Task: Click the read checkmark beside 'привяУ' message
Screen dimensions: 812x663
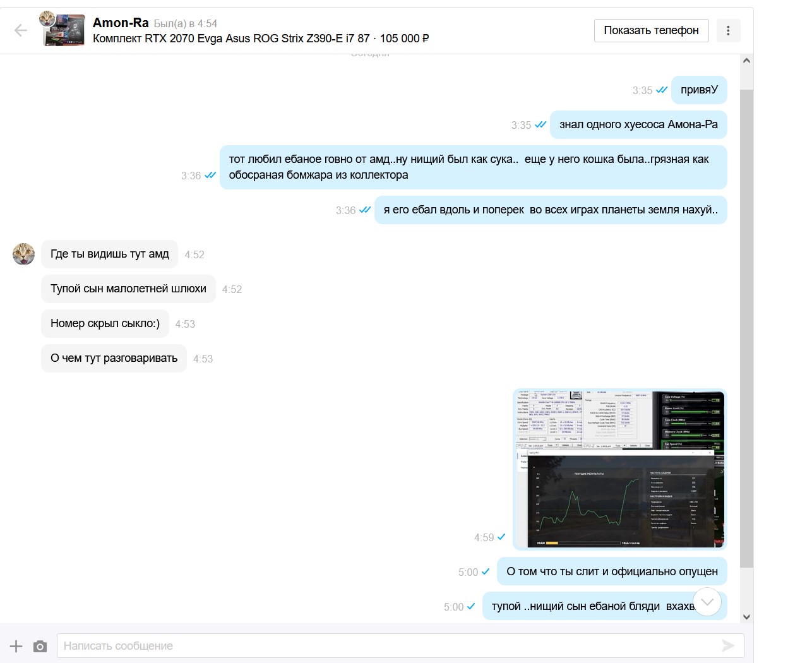Action: (662, 90)
